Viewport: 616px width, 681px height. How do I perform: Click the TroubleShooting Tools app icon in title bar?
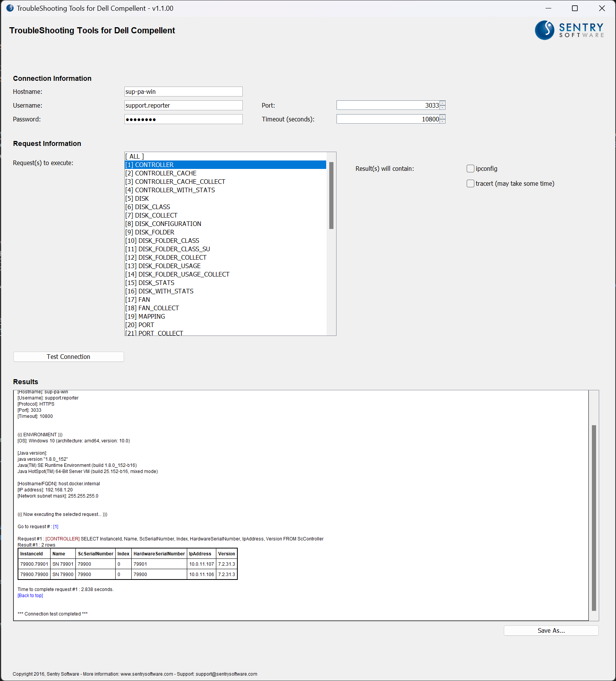tap(9, 8)
